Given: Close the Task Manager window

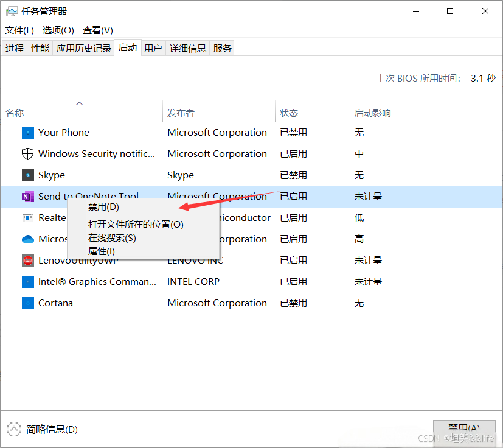Looking at the screenshot, I should [485, 11].
